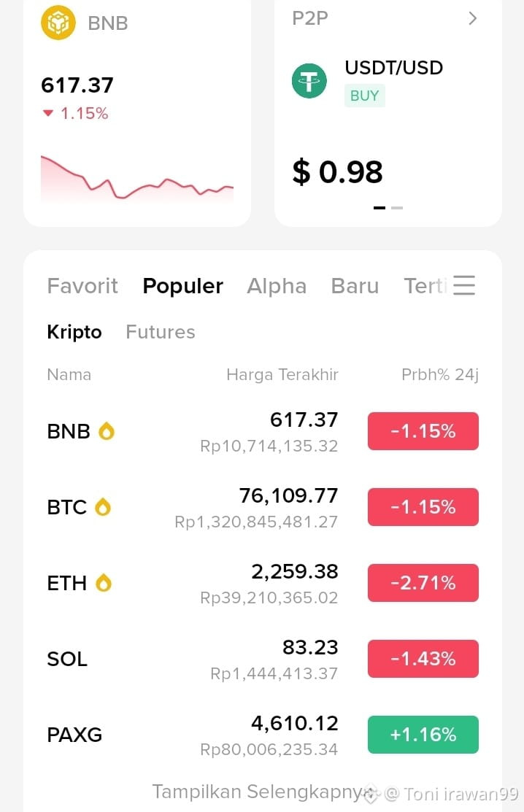Tap the BNB coin logo icon
Image resolution: width=524 pixels, height=812 pixels.
tap(58, 23)
